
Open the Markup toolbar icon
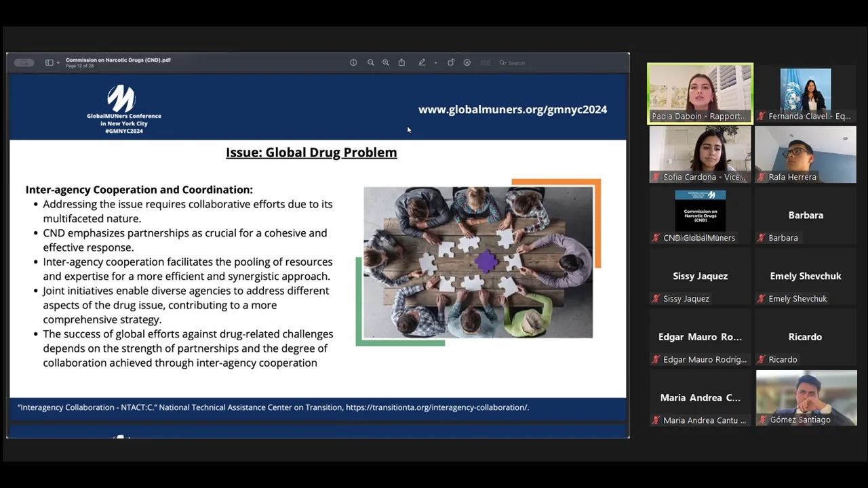click(x=467, y=62)
